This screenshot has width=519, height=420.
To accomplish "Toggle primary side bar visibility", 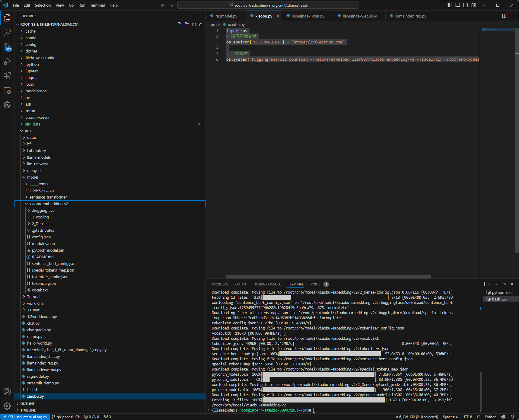I will point(450,5).
